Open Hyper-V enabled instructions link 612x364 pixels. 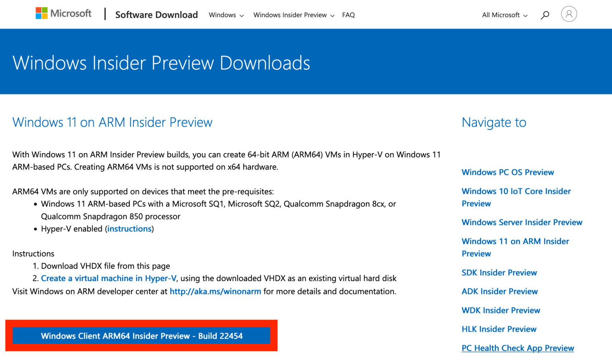(129, 229)
